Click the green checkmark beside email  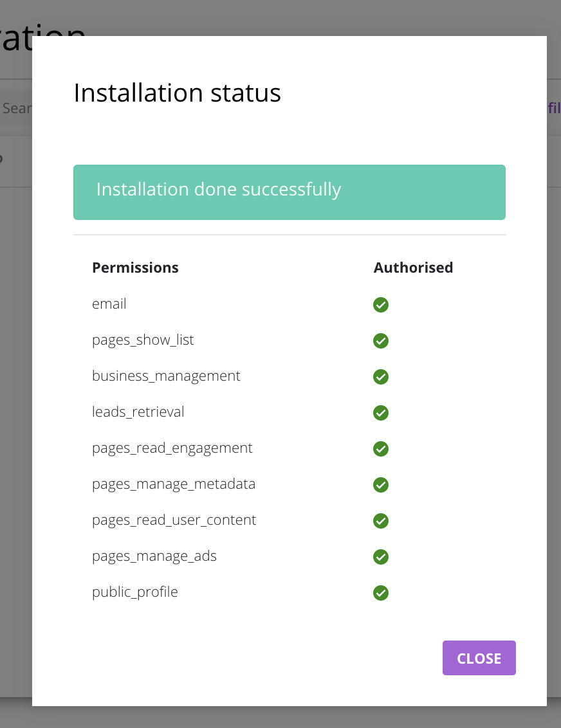tap(380, 305)
